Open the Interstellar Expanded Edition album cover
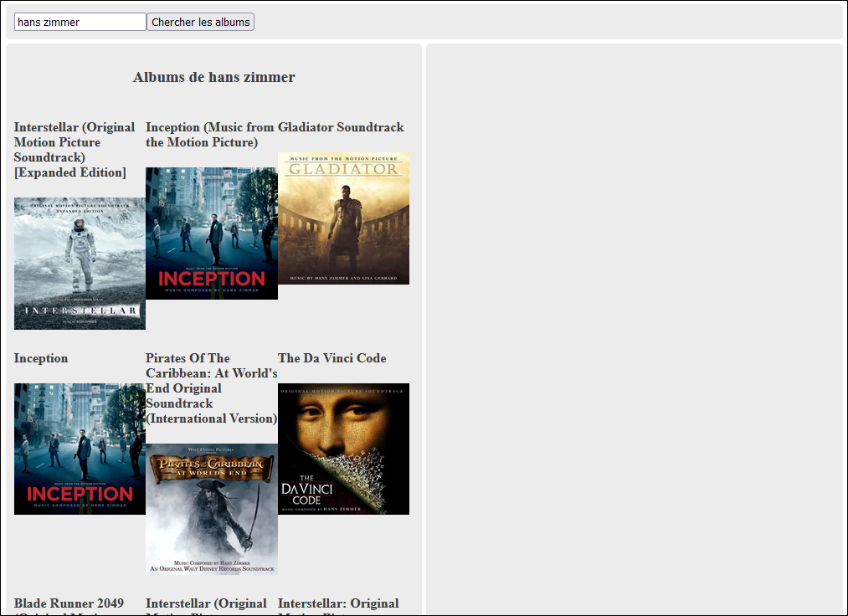 pos(80,264)
